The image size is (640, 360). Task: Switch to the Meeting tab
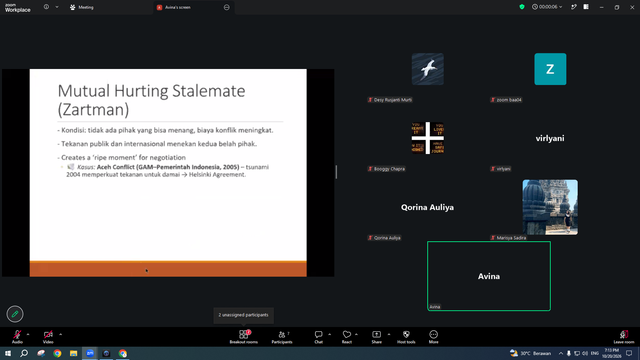[x=82, y=7]
